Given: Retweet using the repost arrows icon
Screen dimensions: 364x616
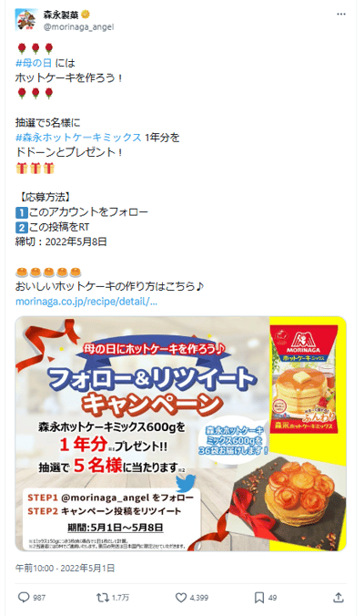Looking at the screenshot, I should (102, 597).
